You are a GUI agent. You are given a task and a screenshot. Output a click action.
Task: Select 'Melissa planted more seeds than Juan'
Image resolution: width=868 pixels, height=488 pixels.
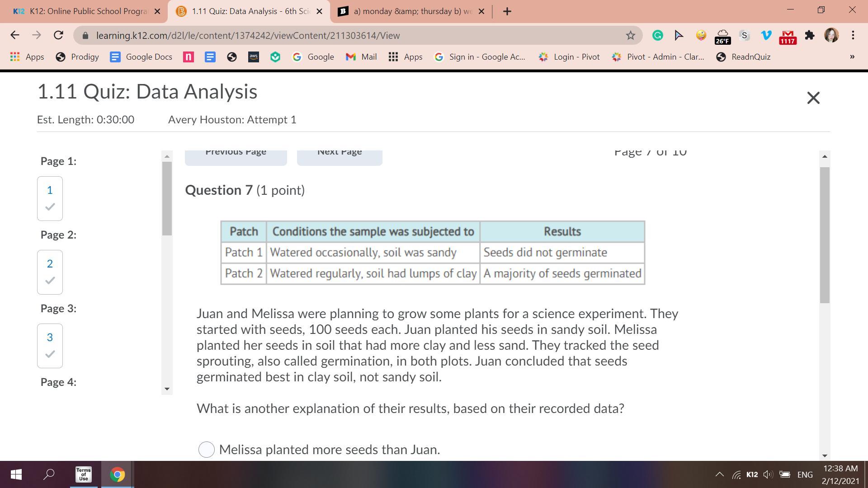207,449
